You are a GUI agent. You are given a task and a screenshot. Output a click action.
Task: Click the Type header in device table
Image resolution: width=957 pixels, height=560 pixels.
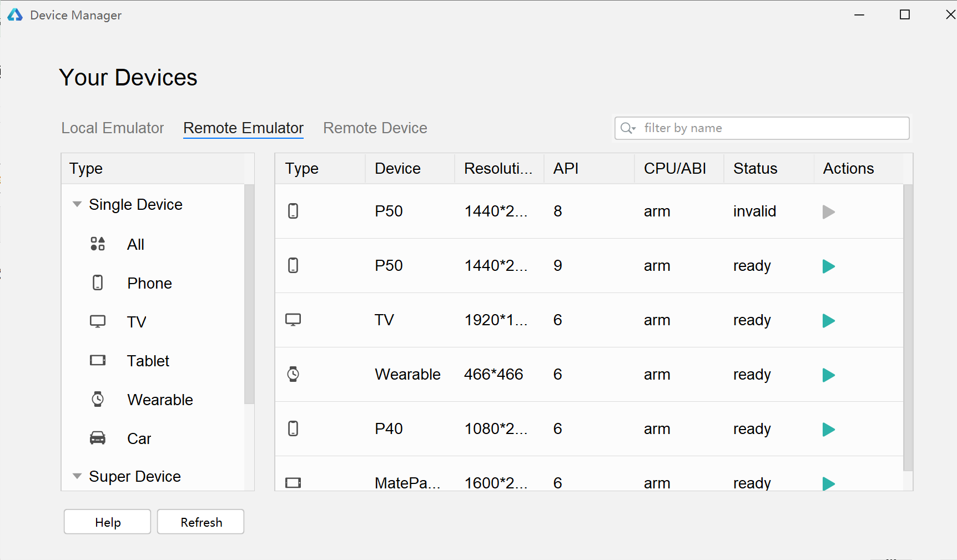click(x=320, y=169)
